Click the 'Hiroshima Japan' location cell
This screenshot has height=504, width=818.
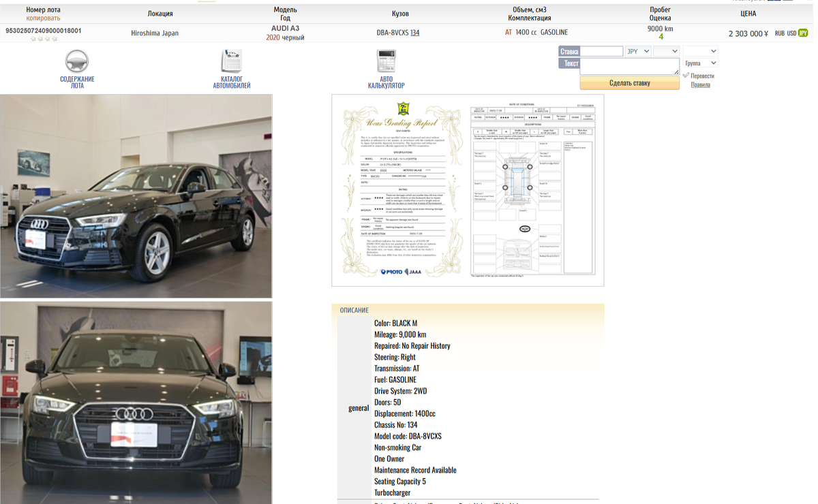coord(155,33)
